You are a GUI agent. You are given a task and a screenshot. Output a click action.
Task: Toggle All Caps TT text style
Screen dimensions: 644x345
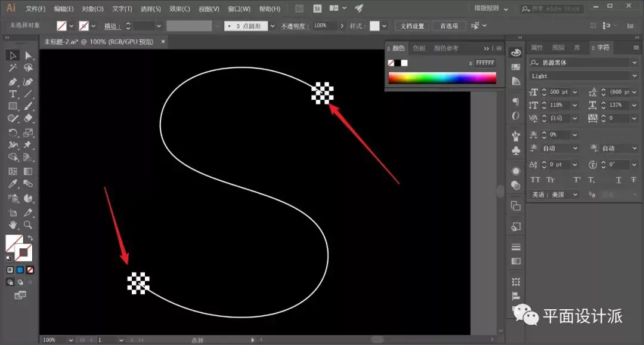pyautogui.click(x=535, y=180)
